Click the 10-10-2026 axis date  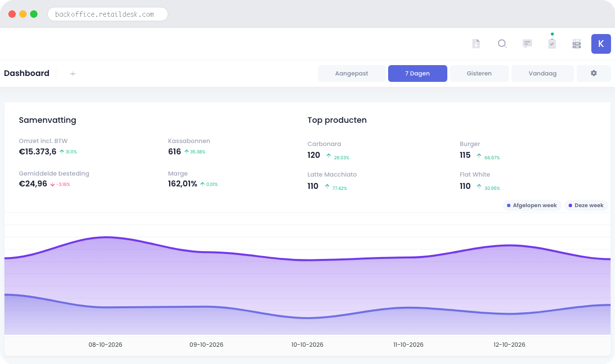click(x=307, y=345)
